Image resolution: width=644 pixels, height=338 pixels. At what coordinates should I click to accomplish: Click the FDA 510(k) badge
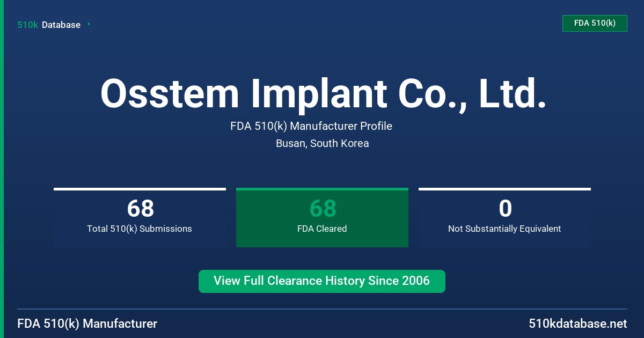click(595, 23)
